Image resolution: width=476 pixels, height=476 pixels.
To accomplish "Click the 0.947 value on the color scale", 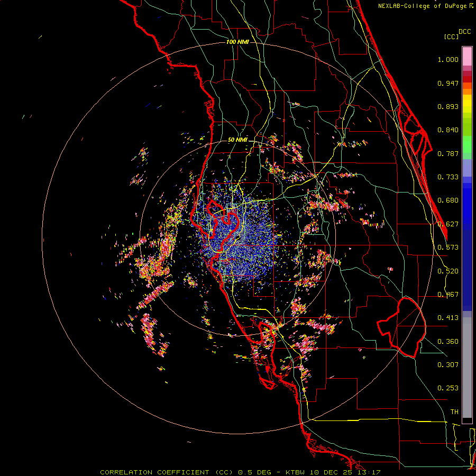I will pos(448,83).
